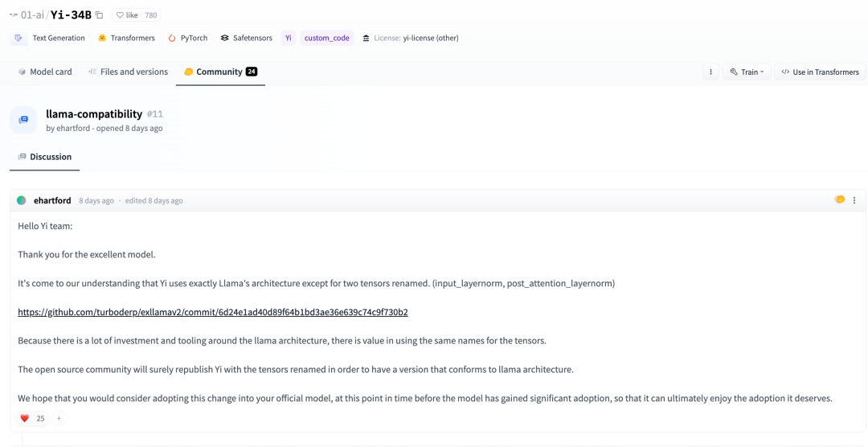The width and height of the screenshot is (868, 447).
Task: Click ehartford's avatar in the comment
Action: pyautogui.click(x=22, y=200)
